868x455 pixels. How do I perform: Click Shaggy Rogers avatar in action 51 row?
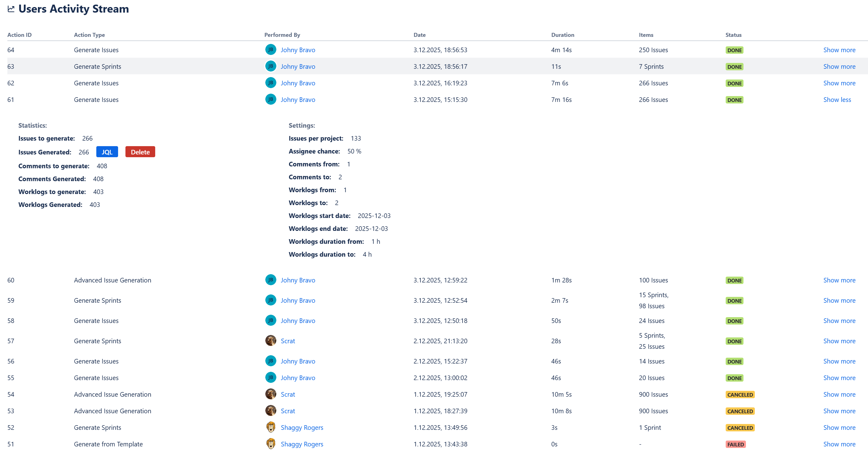[270, 444]
